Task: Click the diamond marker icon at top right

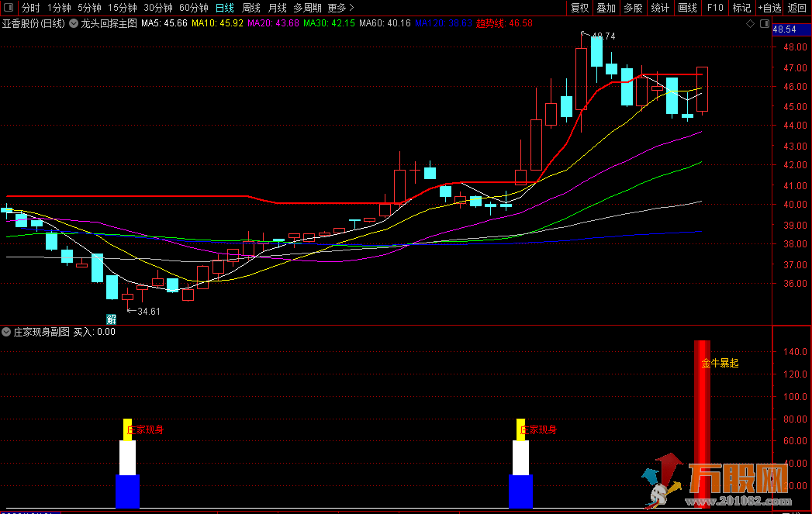Action: pos(750,24)
